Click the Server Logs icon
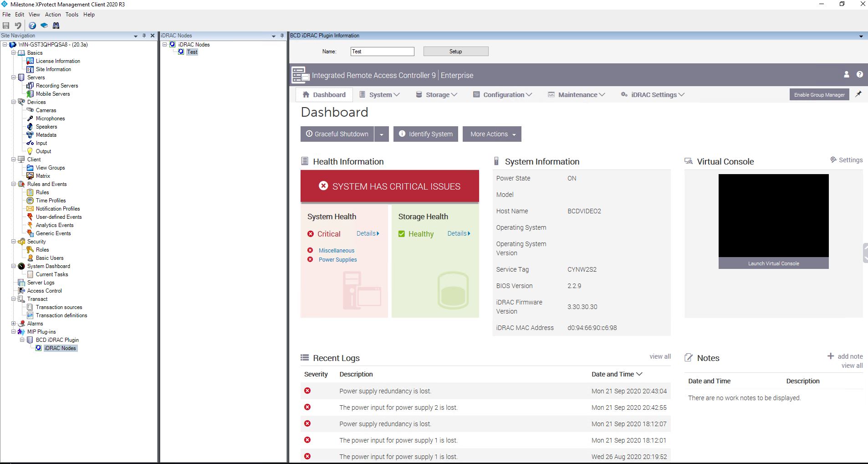This screenshot has height=464, width=868. (x=21, y=283)
